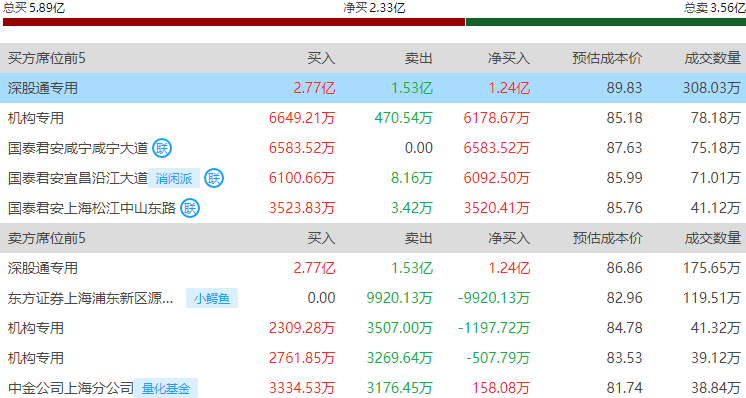Click 成交数量 header in seller table
Screen dimensions: 746x398
click(713, 238)
